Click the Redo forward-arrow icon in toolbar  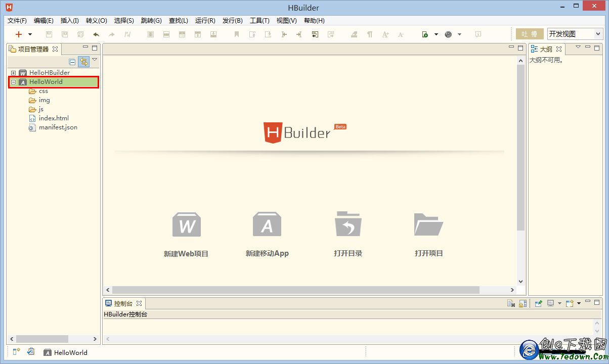click(112, 34)
